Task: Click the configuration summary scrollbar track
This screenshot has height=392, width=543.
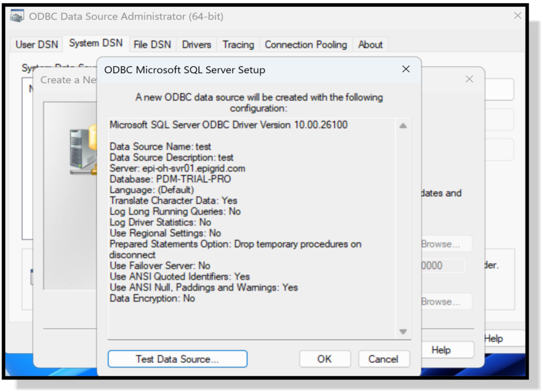Action: click(x=403, y=228)
